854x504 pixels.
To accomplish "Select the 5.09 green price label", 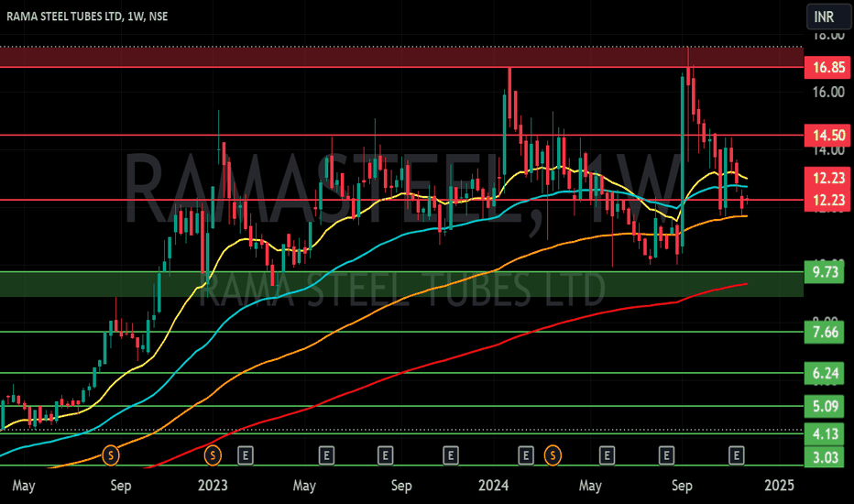I will (825, 407).
